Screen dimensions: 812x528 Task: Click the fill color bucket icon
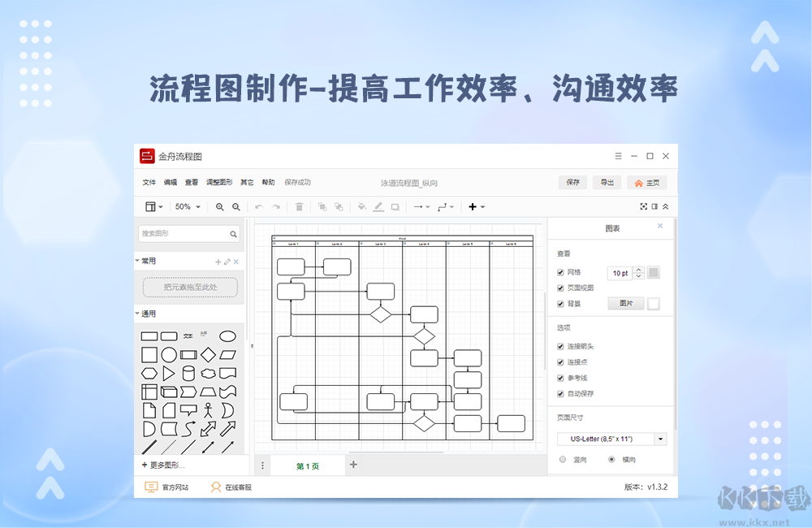coord(362,206)
